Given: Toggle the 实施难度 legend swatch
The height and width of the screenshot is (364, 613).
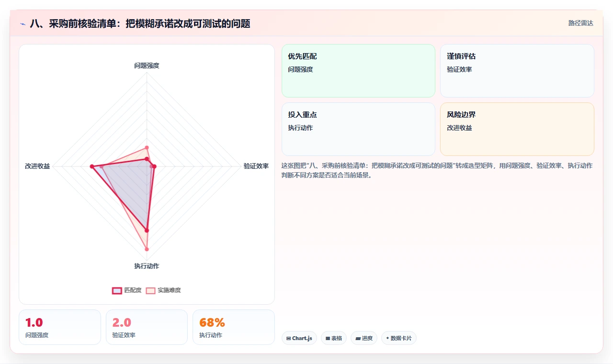Looking at the screenshot, I should (150, 290).
